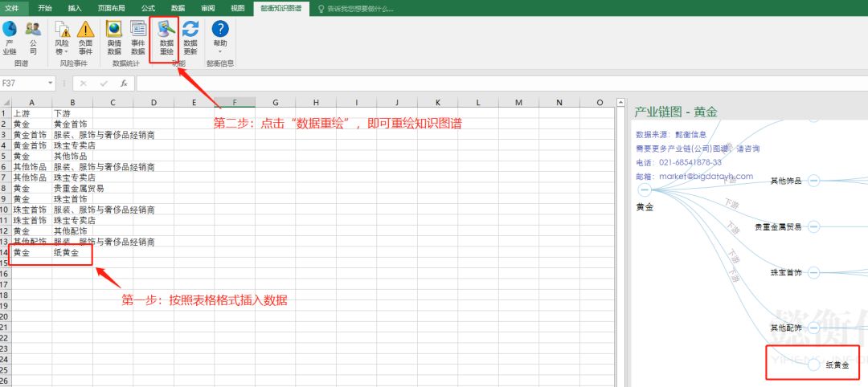
Task: Select cell B8 containing 贵重金属贸易
Action: [72, 189]
